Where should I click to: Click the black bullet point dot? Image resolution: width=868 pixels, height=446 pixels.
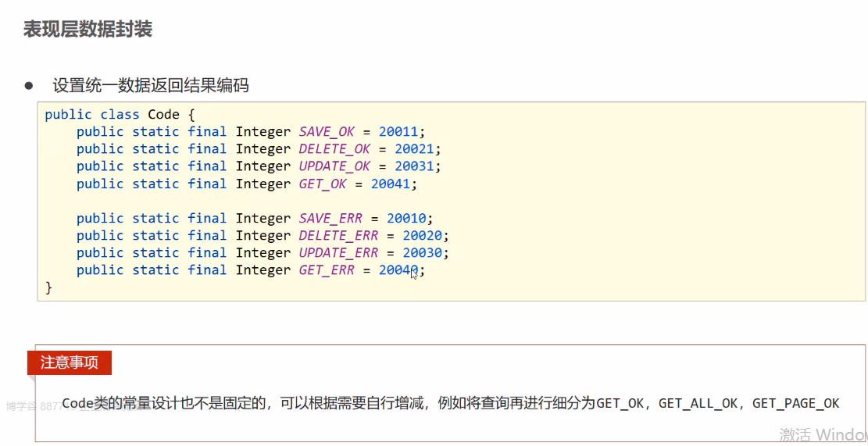pyautogui.click(x=29, y=85)
